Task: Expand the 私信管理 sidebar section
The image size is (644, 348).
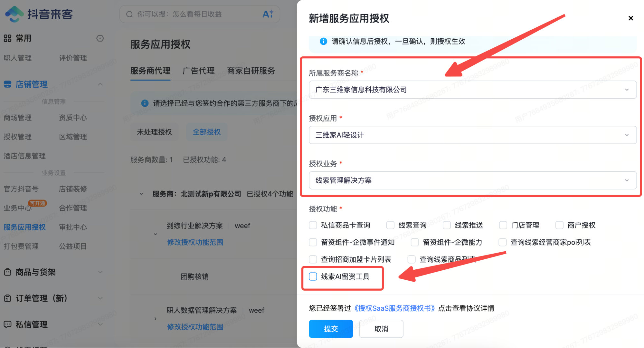Action: pyautogui.click(x=100, y=324)
